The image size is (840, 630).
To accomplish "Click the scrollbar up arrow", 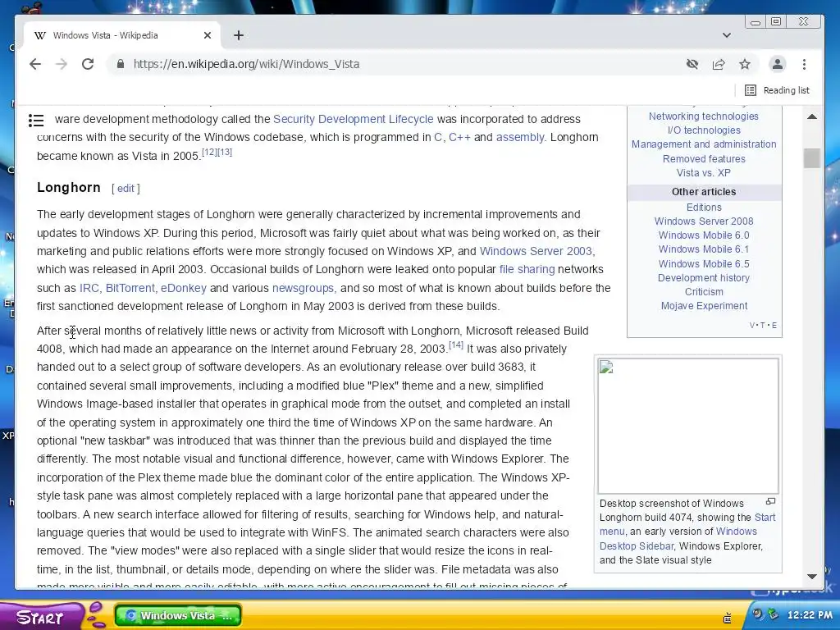I will click(811, 116).
